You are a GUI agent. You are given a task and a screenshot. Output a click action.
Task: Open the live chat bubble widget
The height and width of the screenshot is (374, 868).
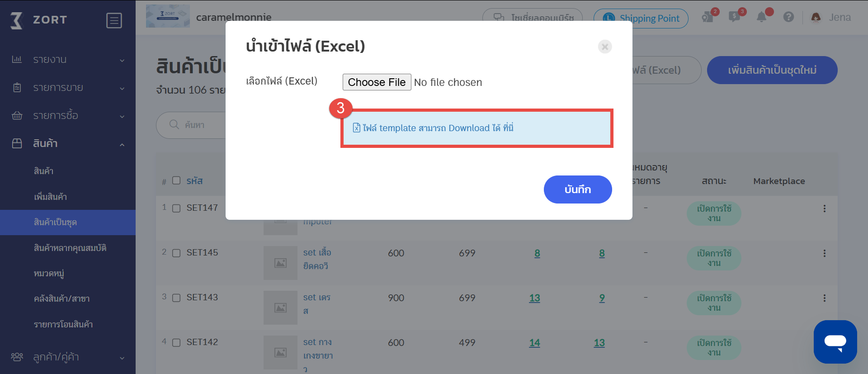(x=835, y=341)
